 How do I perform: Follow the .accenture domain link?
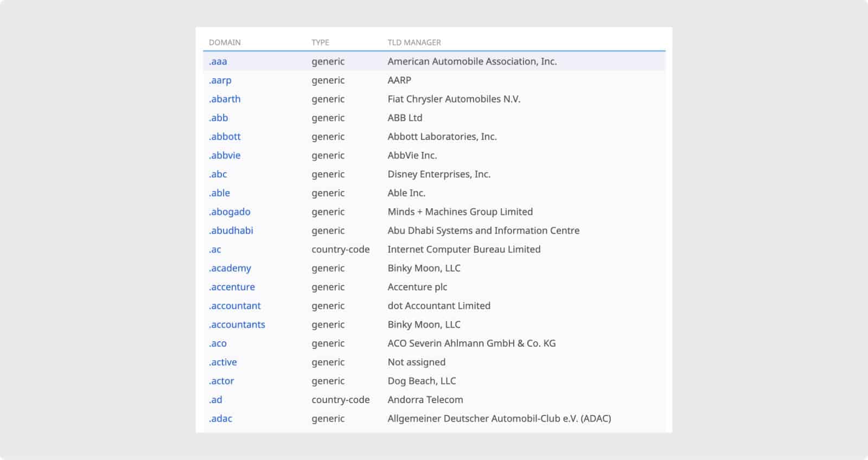(232, 287)
